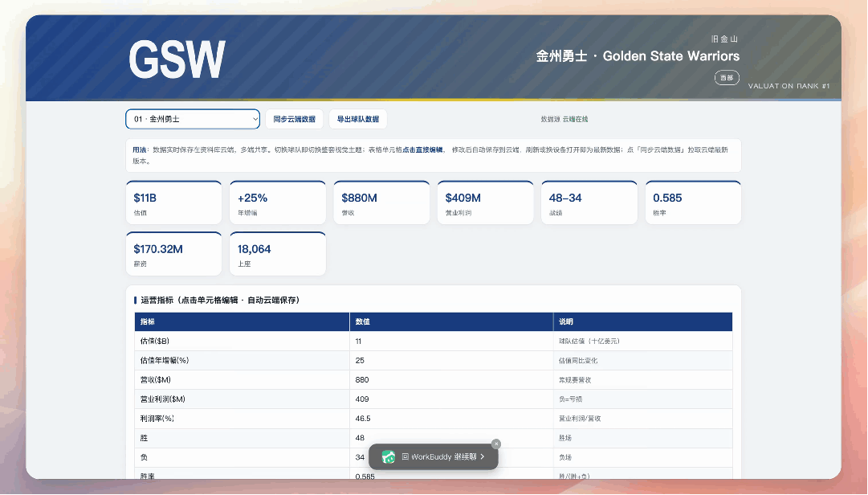The height and width of the screenshot is (495, 868).
Task: Click the 利润率(%) row label
Action: [242, 419]
